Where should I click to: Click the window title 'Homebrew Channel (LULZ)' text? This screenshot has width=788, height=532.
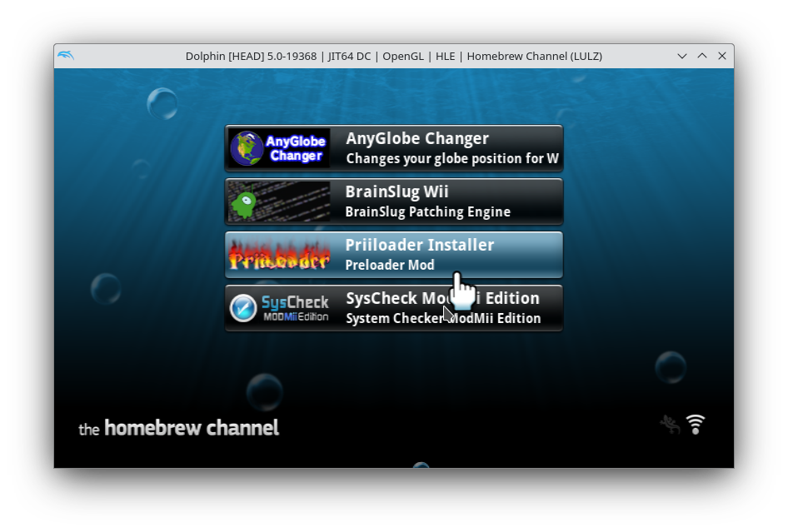[534, 57]
